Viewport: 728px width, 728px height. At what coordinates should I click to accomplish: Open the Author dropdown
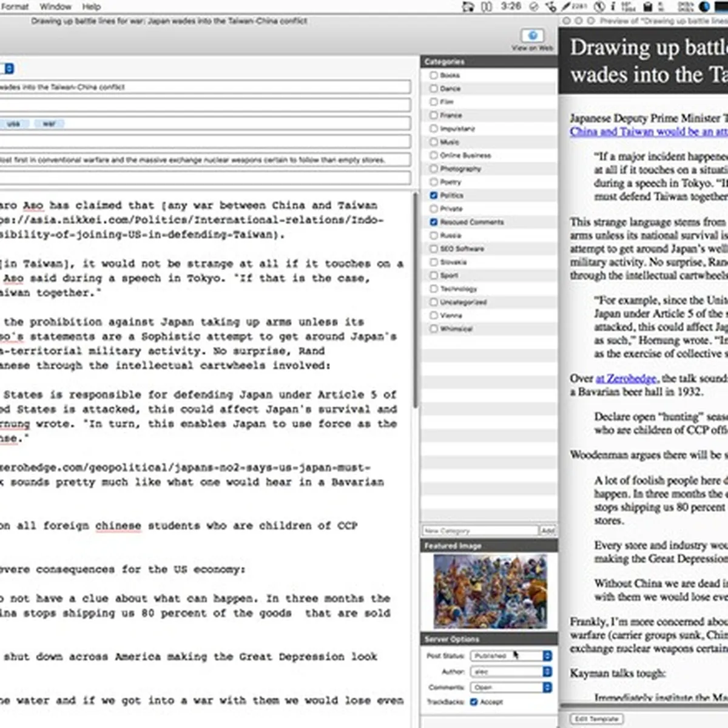511,672
